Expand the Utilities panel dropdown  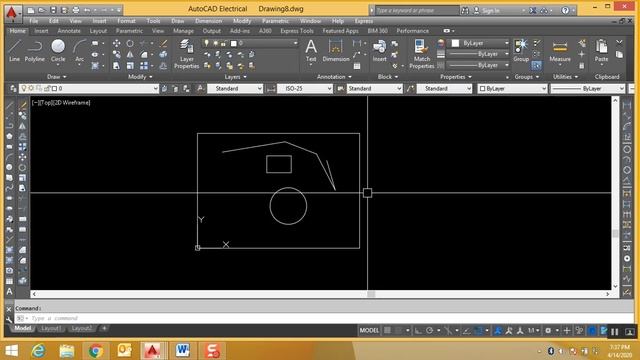[565, 77]
